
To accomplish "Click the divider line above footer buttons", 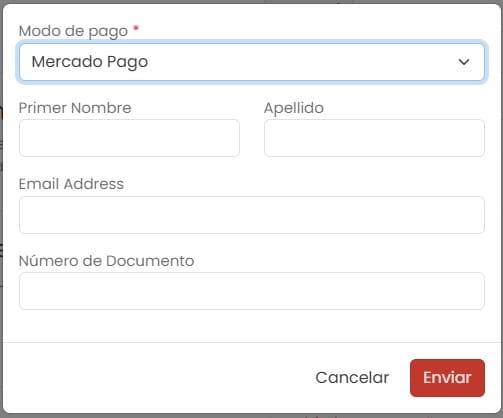I will pyautogui.click(x=252, y=342).
